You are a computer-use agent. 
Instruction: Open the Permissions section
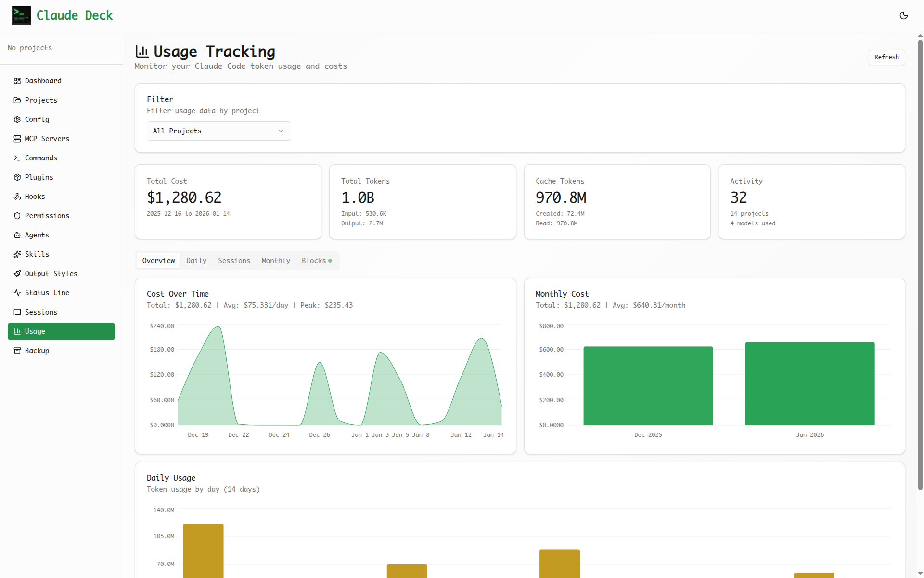tap(47, 215)
